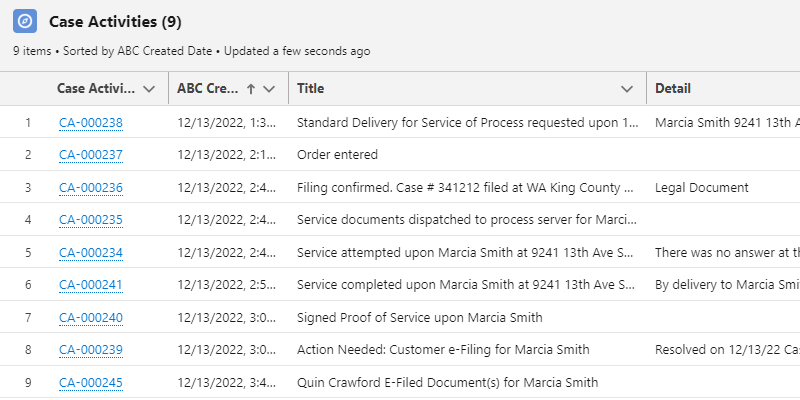Click the Case Activities (9) heading
The width and height of the screenshot is (800, 400).
[x=115, y=21]
